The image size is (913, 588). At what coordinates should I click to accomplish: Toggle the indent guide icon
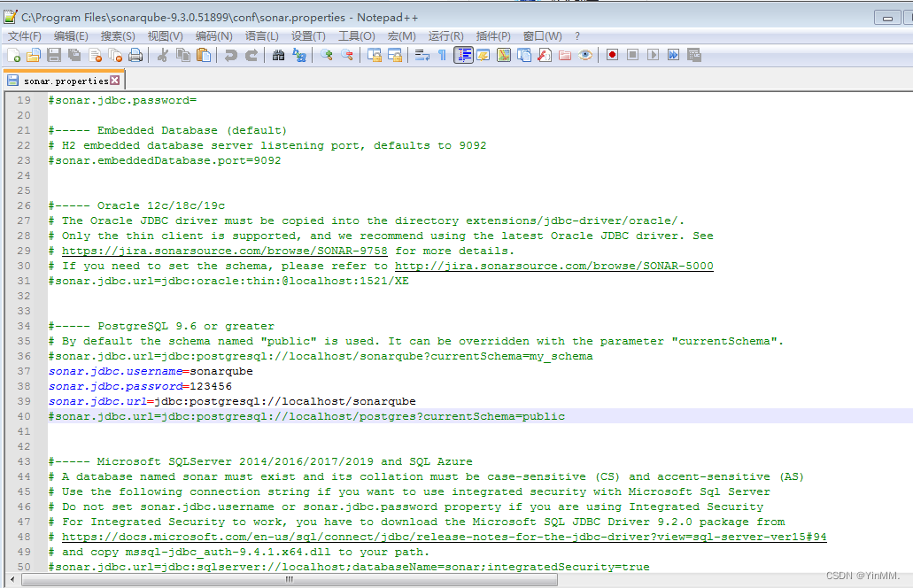(x=463, y=55)
